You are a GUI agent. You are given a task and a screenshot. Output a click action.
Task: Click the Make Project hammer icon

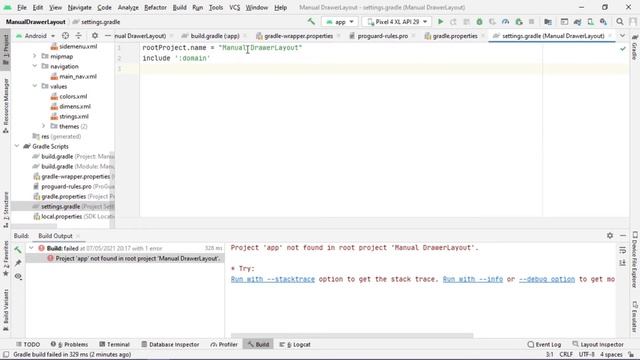[311, 22]
